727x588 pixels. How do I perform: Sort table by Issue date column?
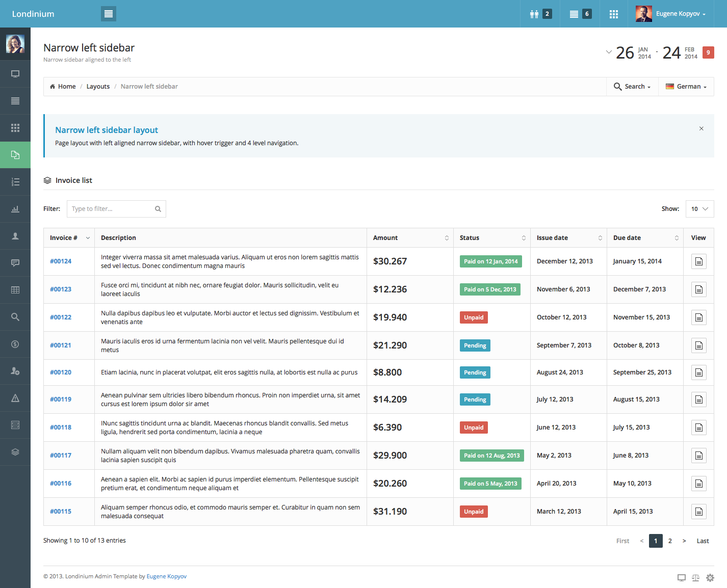[x=568, y=238]
